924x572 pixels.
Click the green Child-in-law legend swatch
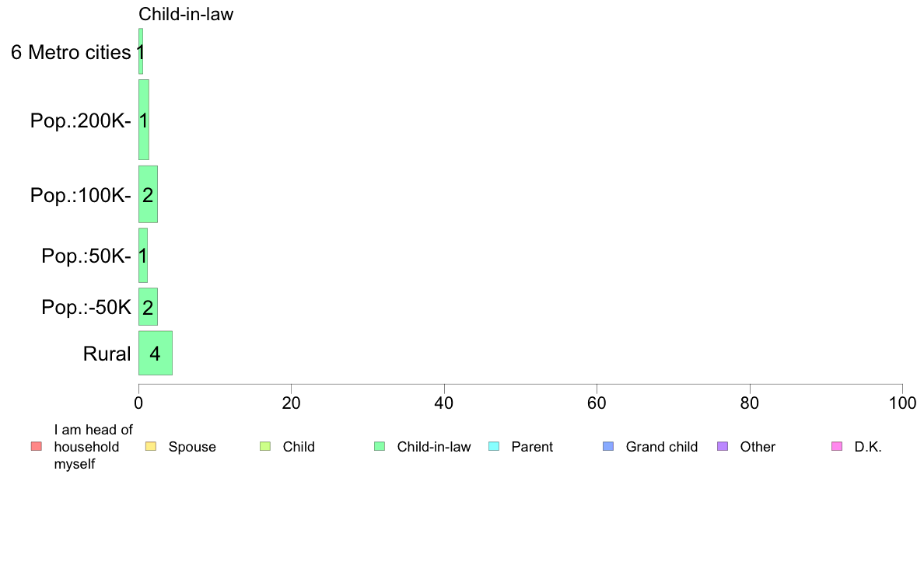point(380,447)
